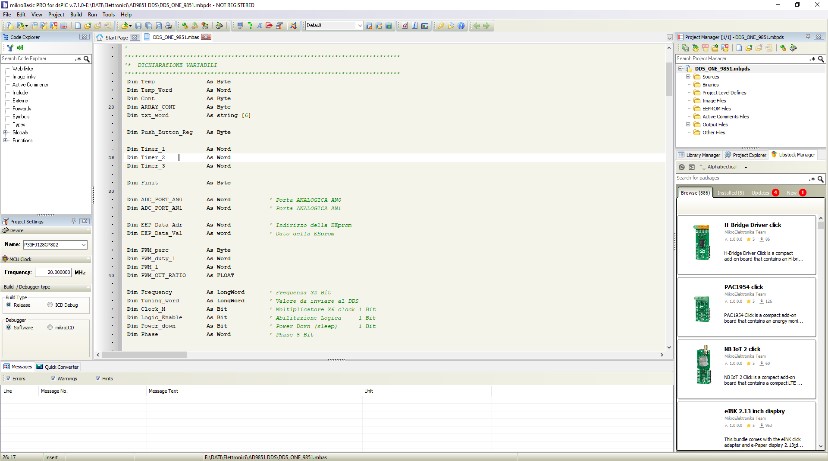The width and height of the screenshot is (828, 461).
Task: Click the Binaries folder in Project Manager
Action: 706,84
